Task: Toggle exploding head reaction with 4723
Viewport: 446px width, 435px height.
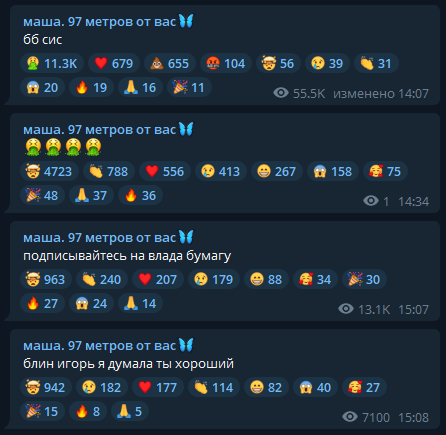Action: [49, 171]
